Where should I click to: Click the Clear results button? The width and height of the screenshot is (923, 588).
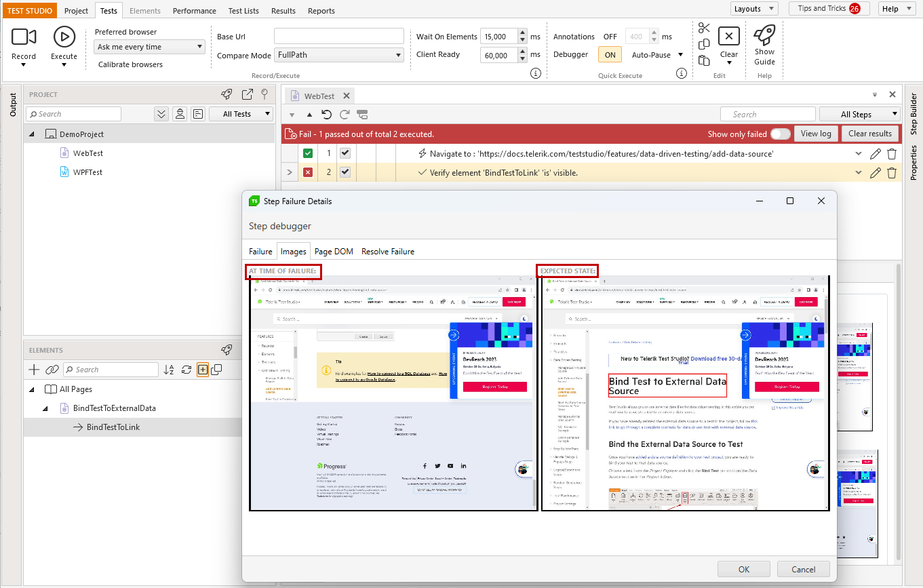[x=870, y=134]
